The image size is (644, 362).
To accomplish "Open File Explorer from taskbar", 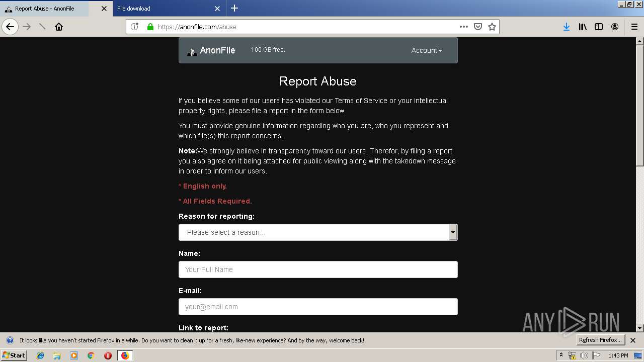I will [57, 355].
